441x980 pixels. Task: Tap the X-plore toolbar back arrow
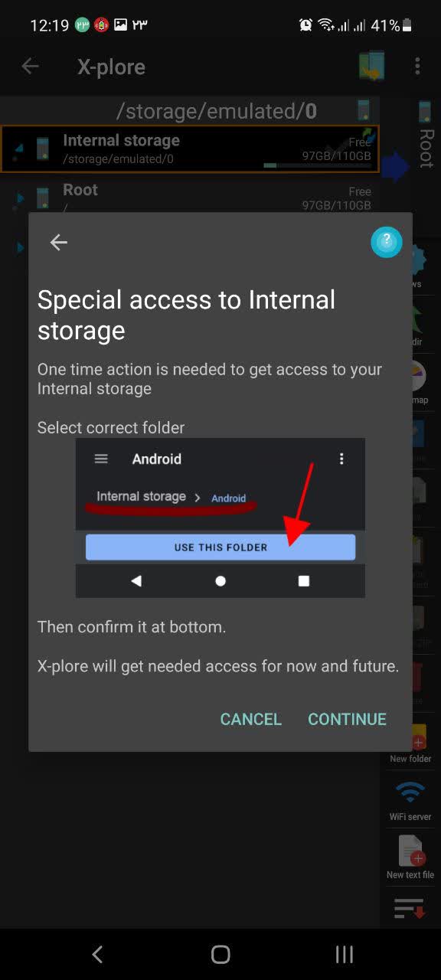click(30, 67)
